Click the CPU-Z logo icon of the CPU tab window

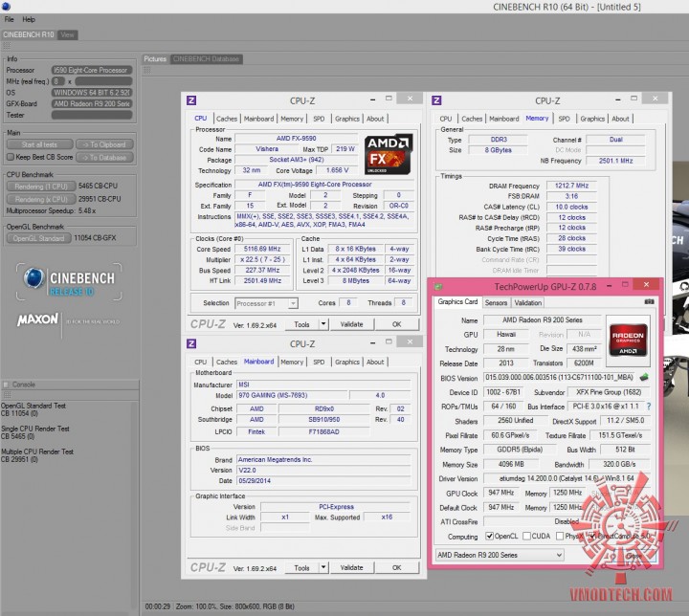pyautogui.click(x=191, y=100)
